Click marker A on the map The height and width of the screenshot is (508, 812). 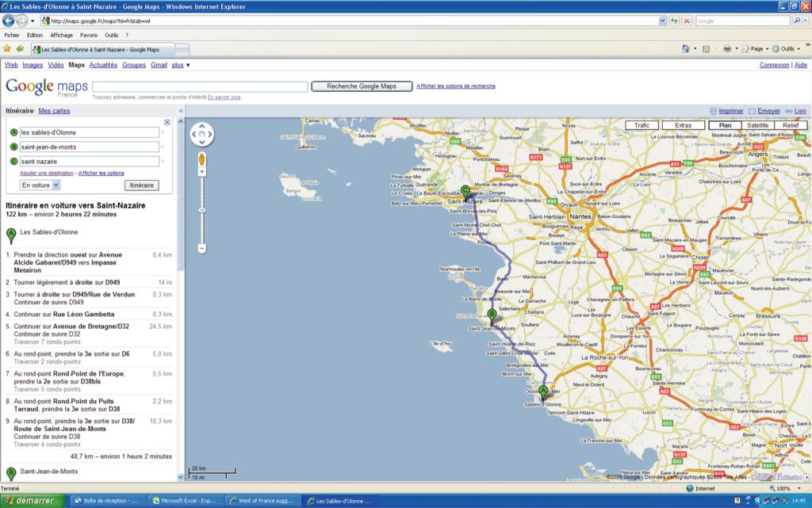pyautogui.click(x=542, y=392)
